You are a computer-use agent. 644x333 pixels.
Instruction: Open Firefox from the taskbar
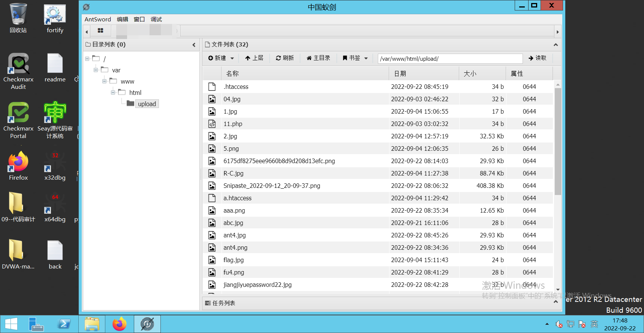tap(120, 324)
